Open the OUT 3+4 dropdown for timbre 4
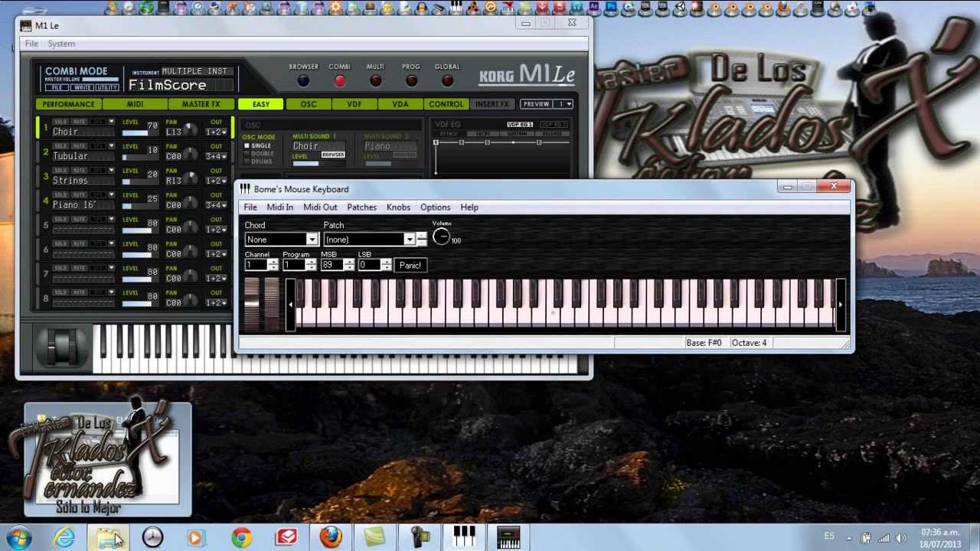 point(217,205)
